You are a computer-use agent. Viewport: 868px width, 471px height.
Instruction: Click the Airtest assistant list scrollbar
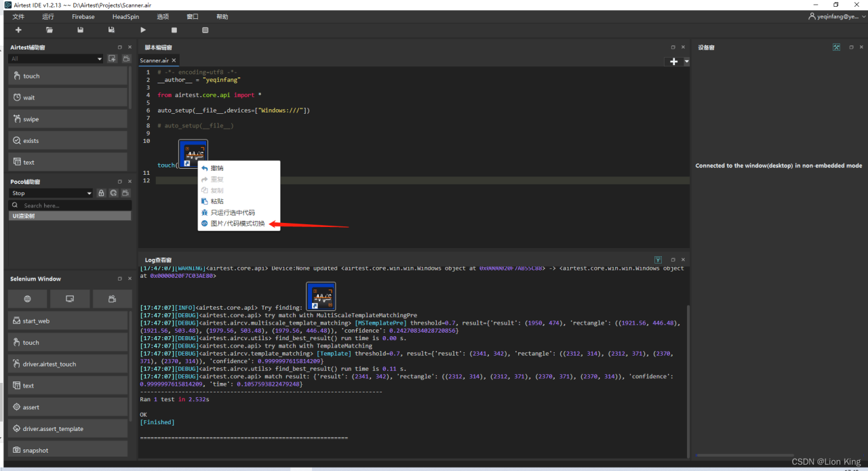pyautogui.click(x=130, y=88)
